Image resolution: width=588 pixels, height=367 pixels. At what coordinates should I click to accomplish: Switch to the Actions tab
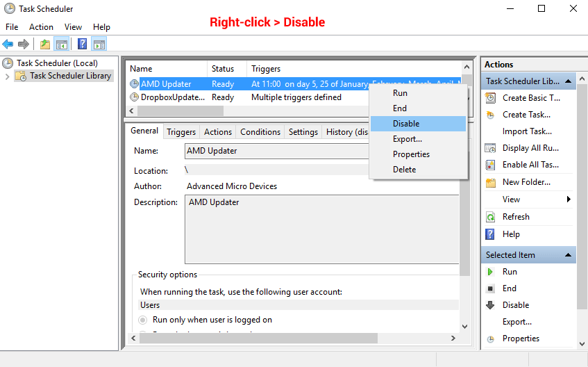[218, 132]
